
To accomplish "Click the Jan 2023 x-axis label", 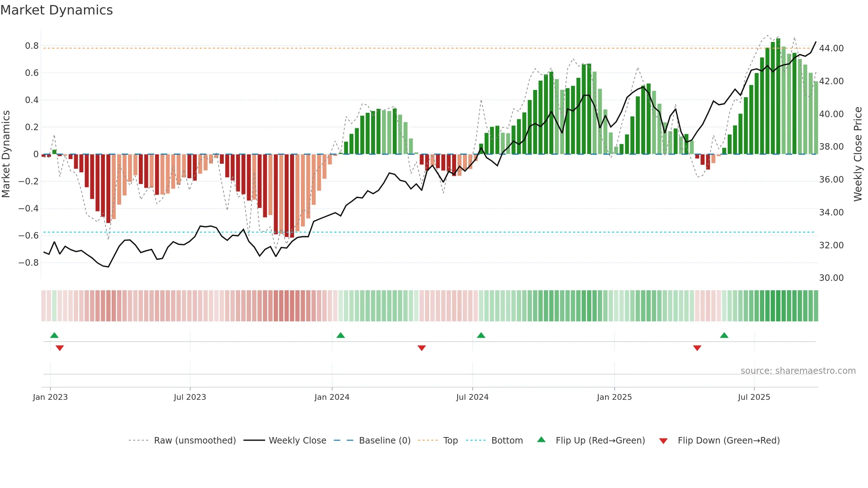I will [50, 397].
